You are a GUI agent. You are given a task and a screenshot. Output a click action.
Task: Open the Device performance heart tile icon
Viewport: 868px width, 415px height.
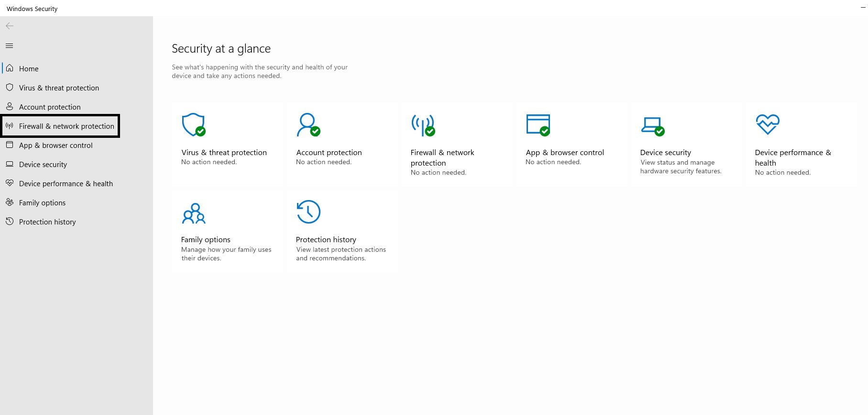[x=767, y=124]
